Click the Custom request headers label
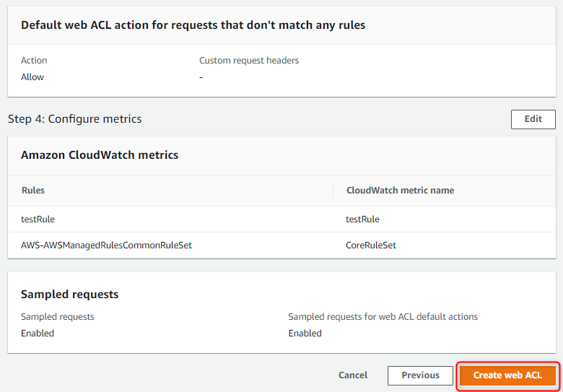Viewport: 563px width, 392px height. click(249, 61)
